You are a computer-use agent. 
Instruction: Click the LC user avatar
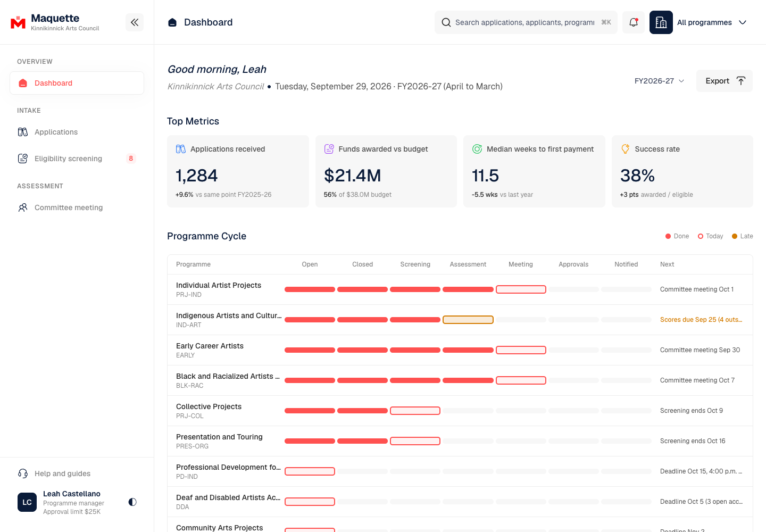pyautogui.click(x=27, y=502)
